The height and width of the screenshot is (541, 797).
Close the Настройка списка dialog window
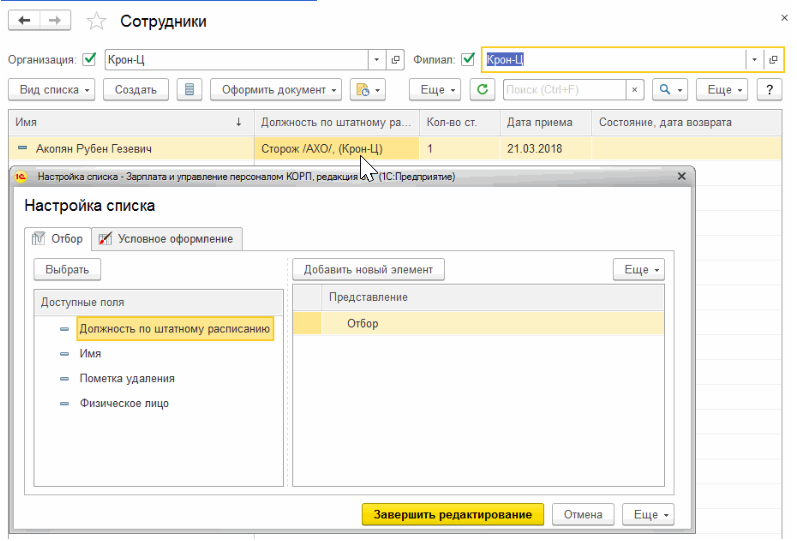[682, 176]
